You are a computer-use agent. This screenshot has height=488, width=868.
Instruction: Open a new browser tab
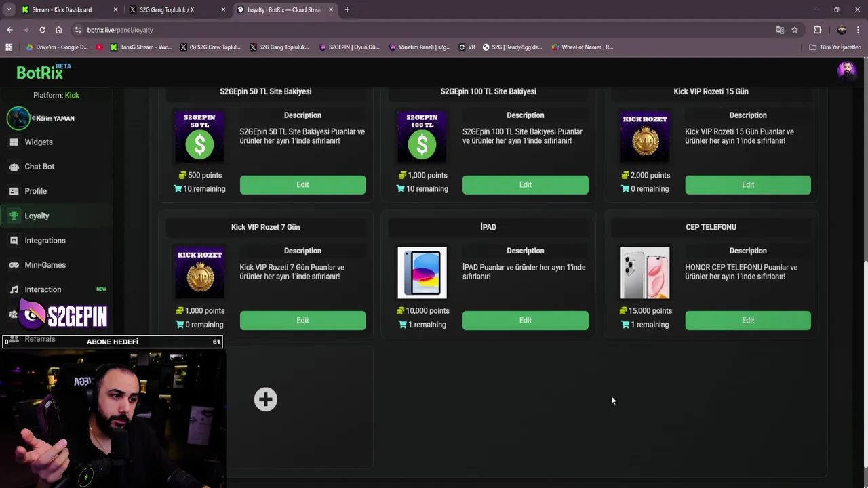click(347, 9)
